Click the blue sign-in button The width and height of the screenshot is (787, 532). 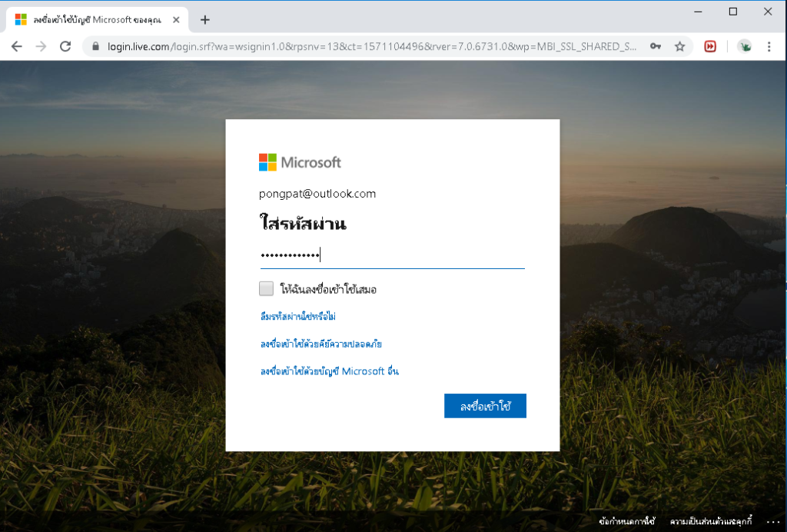click(486, 406)
